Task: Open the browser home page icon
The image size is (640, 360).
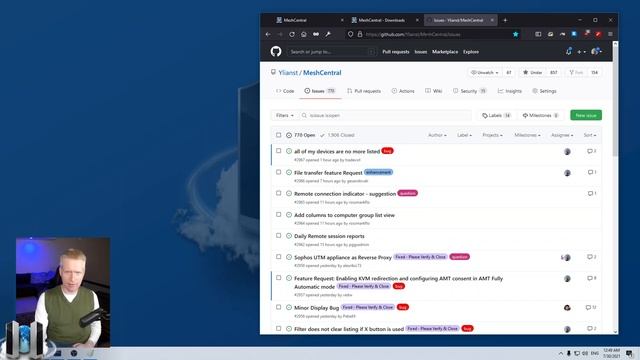Action: point(304,34)
